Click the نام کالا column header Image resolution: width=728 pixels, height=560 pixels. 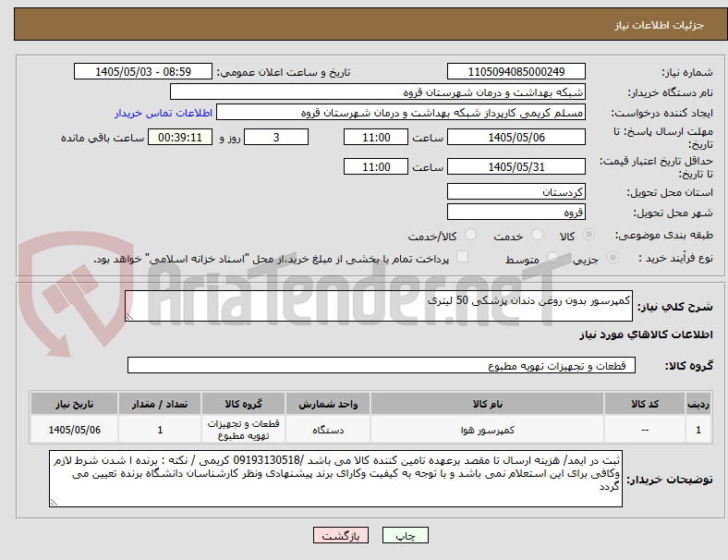point(487,404)
